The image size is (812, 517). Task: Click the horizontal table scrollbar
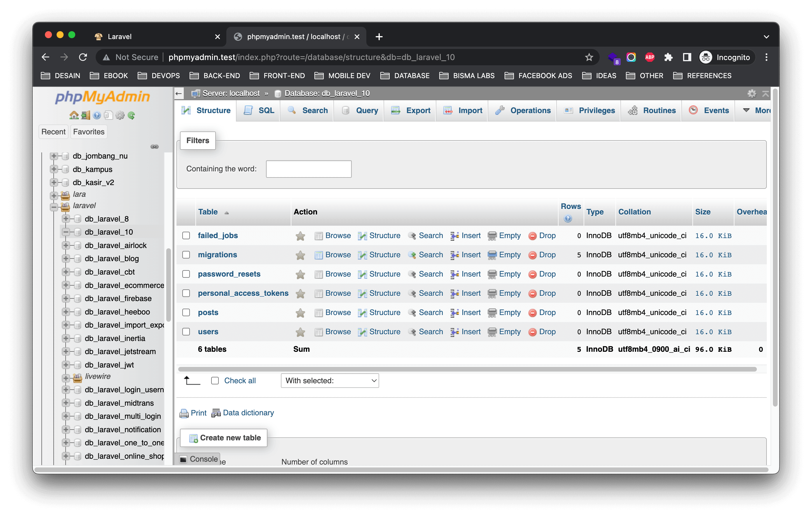click(x=467, y=369)
